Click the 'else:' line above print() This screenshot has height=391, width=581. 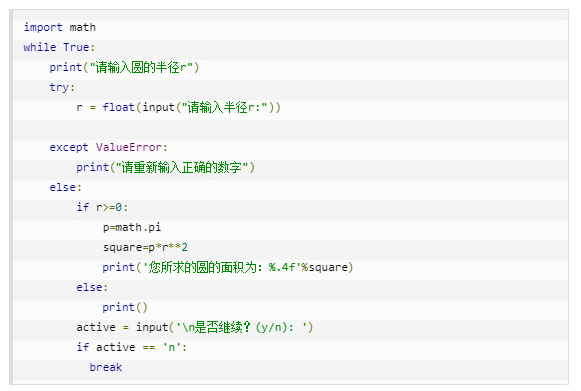pos(92,288)
